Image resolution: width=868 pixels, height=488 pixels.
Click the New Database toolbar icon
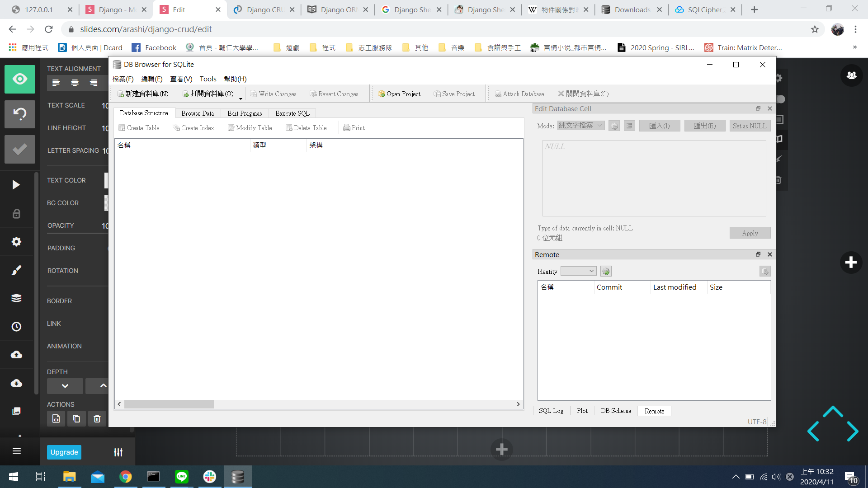[121, 94]
